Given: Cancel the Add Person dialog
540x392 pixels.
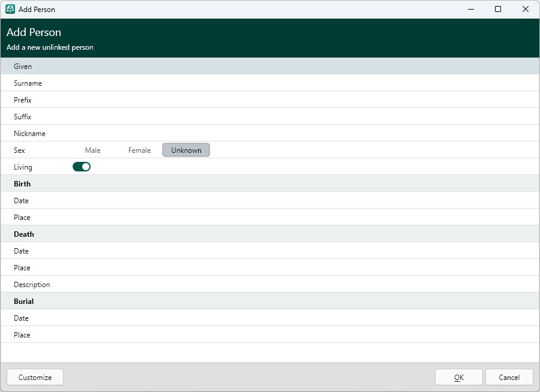Looking at the screenshot, I should (509, 377).
